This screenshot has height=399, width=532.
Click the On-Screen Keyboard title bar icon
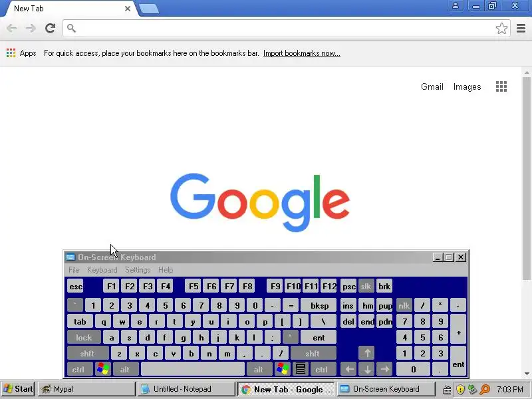70,257
